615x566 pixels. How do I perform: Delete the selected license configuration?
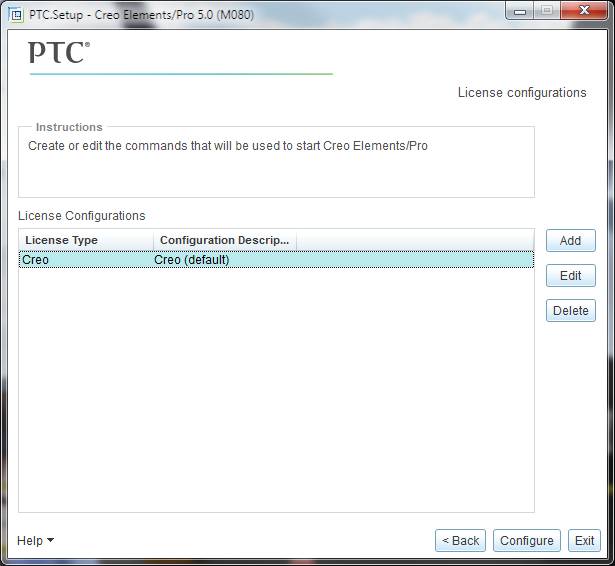tap(570, 311)
